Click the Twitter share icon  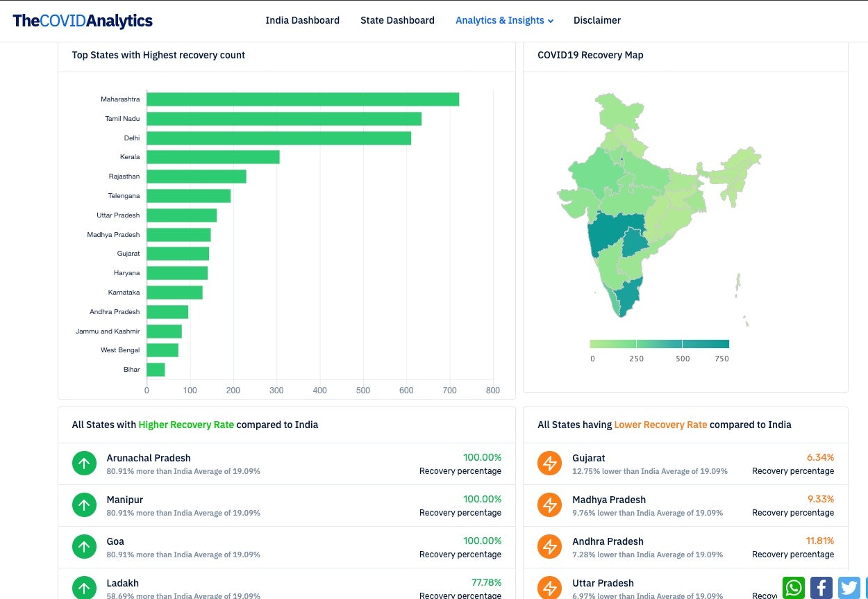(849, 587)
